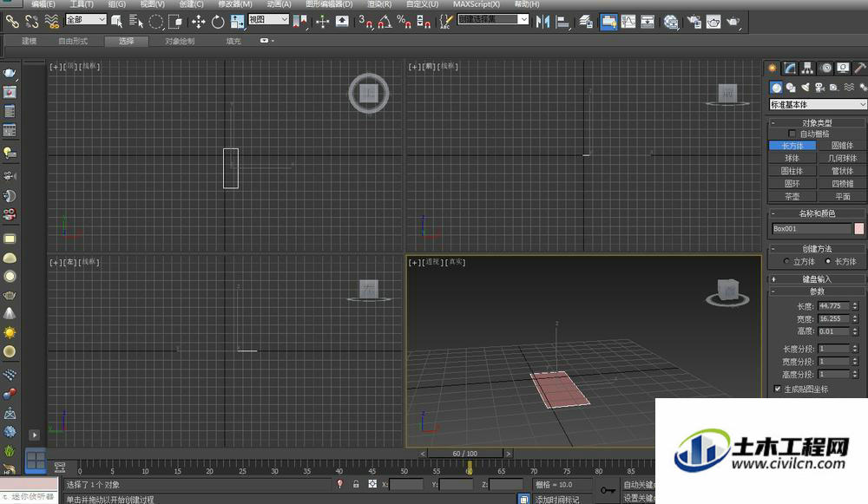
Task: Open the 视图 reference coordinate dropdown
Action: click(x=268, y=19)
